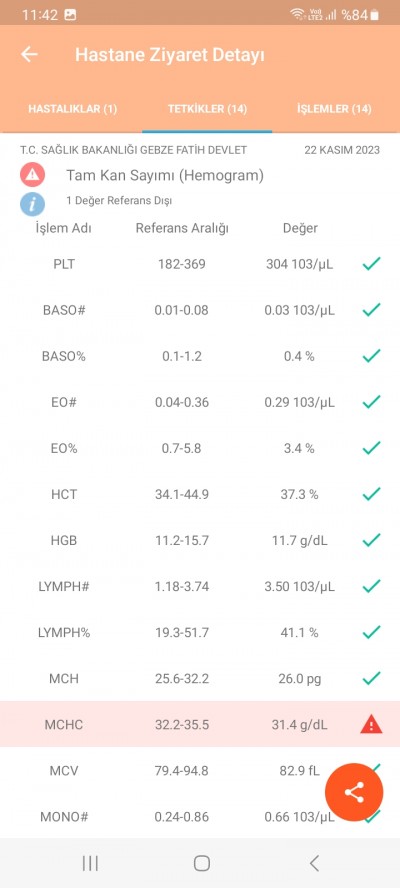The height and width of the screenshot is (888, 400).
Task: Tap the green checkmark on HGB row
Action: pos(371,540)
